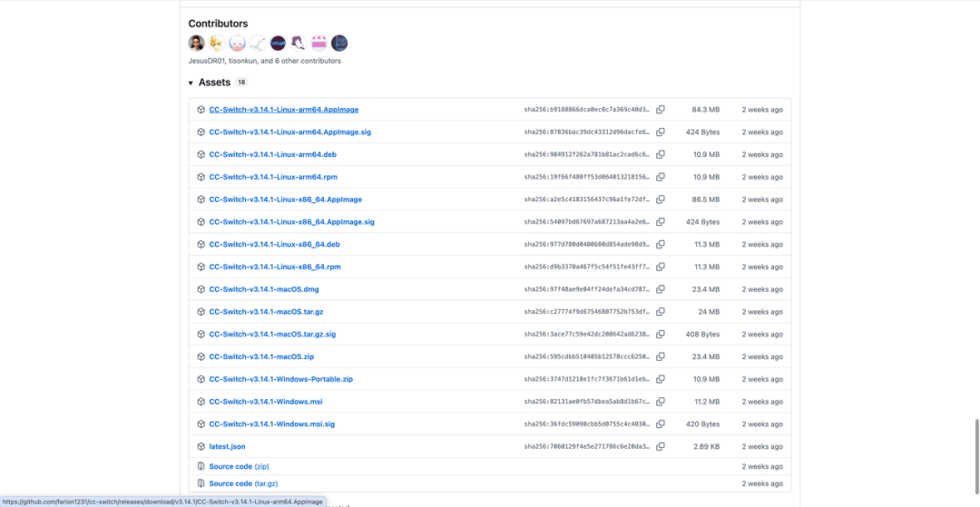Download CC-Switch-v3.14.1-Linux-arm64.rpm
This screenshot has height=507, width=980.
273,177
